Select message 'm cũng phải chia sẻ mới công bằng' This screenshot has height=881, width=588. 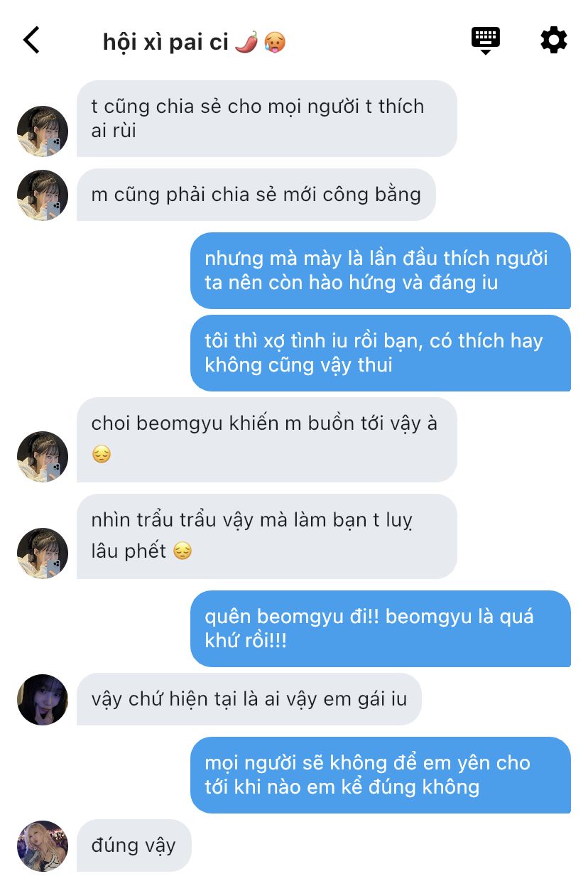click(256, 195)
